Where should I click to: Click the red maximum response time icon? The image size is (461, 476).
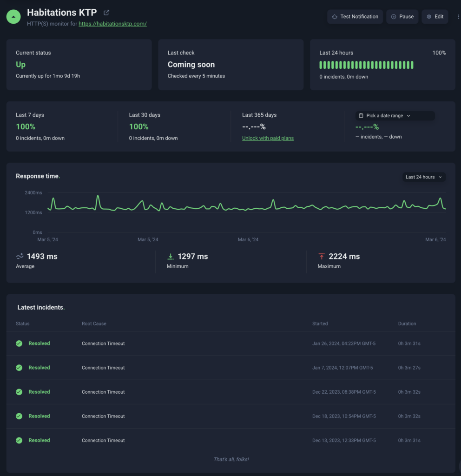pyautogui.click(x=322, y=256)
